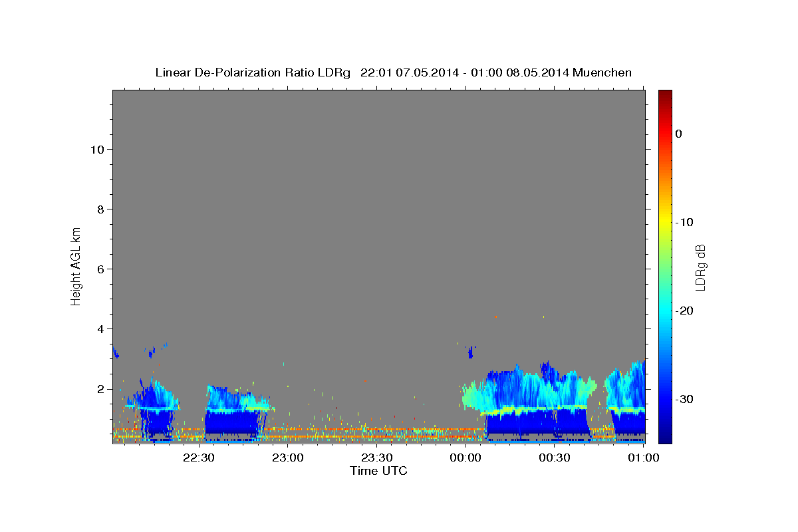Click the 00:00 time axis label
Screen dimensions: 798x532
465,458
